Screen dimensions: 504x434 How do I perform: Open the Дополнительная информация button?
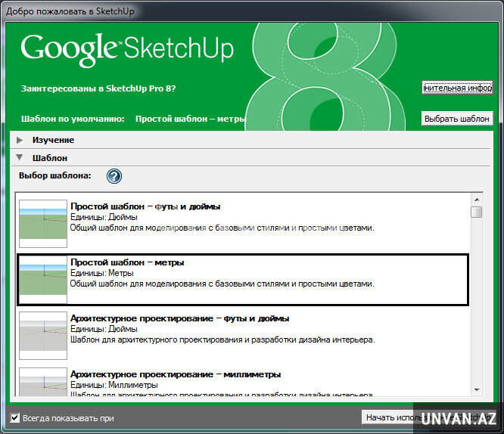[457, 88]
